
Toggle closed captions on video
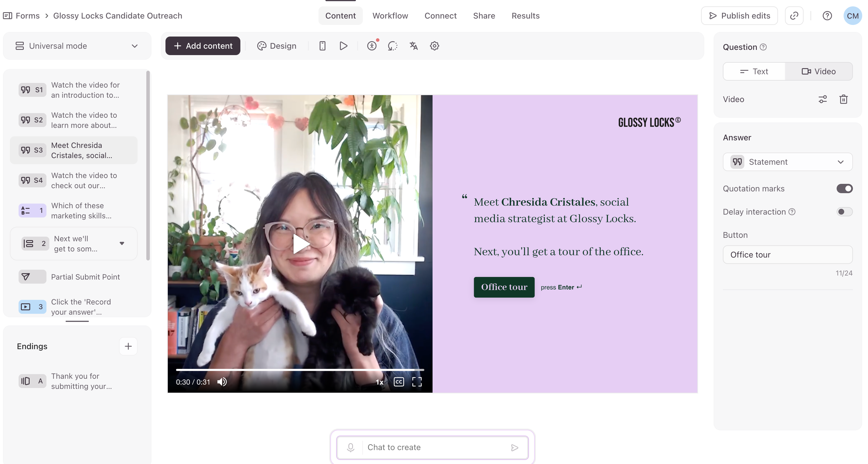coord(399,382)
